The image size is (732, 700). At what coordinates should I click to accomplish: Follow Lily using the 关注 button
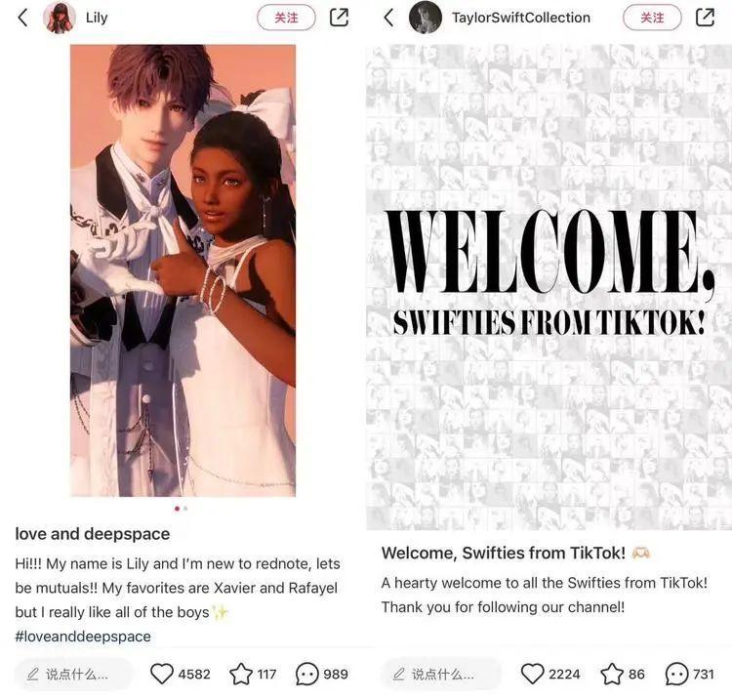click(x=286, y=18)
